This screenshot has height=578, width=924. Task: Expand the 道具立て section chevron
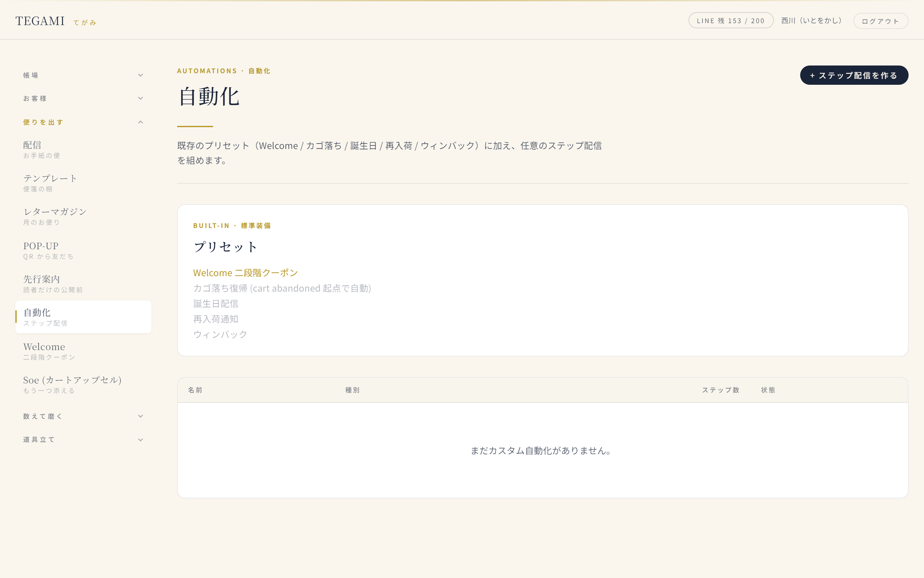tap(141, 440)
